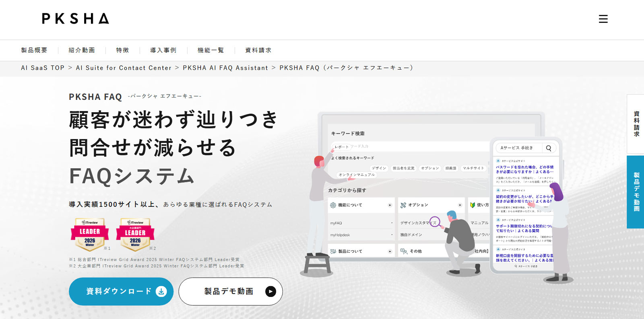Open the blue 製品デモ動画 side tab
The height and width of the screenshot is (319, 644).
pyautogui.click(x=636, y=192)
